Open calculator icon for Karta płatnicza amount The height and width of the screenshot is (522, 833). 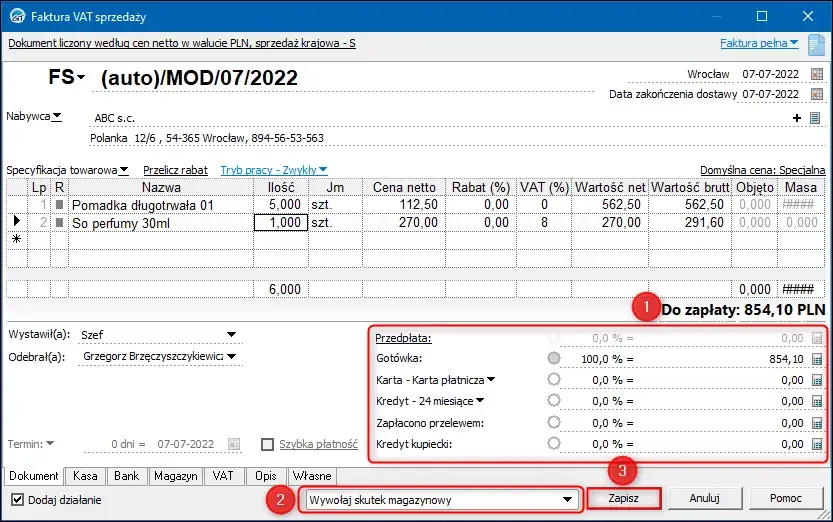(x=817, y=380)
